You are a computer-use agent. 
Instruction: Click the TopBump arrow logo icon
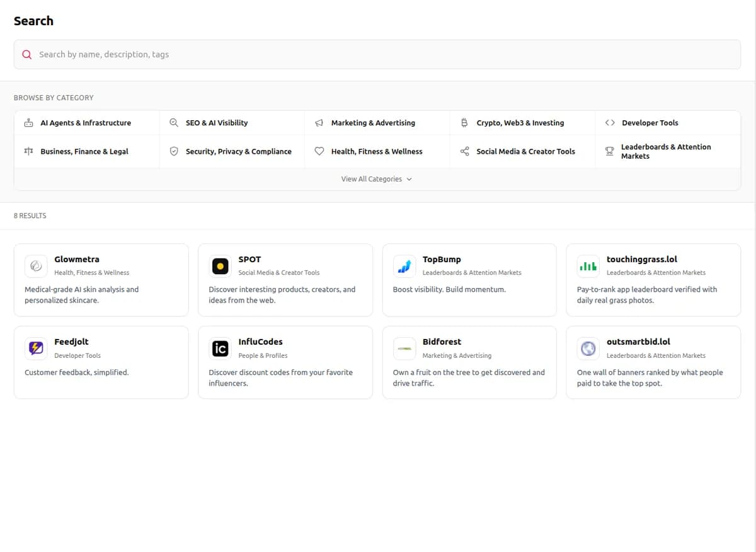(404, 266)
